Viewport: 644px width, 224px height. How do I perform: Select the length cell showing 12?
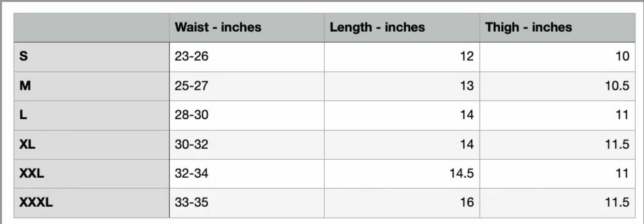pos(466,56)
